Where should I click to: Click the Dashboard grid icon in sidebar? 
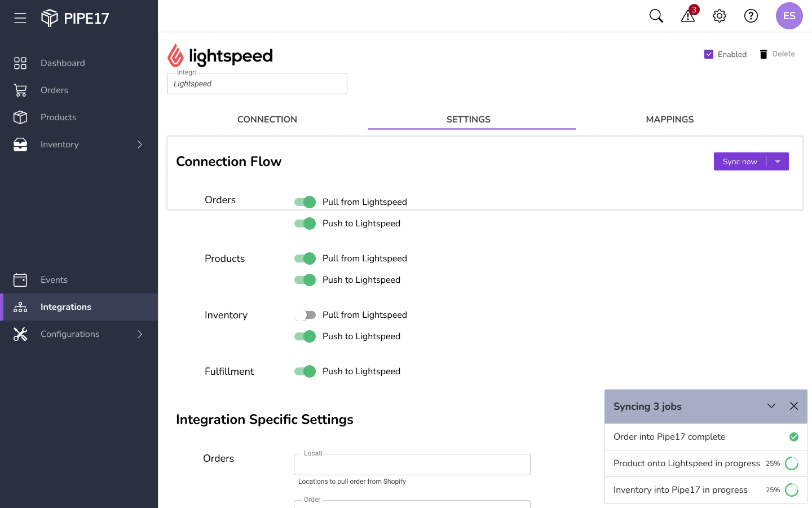[x=20, y=63]
